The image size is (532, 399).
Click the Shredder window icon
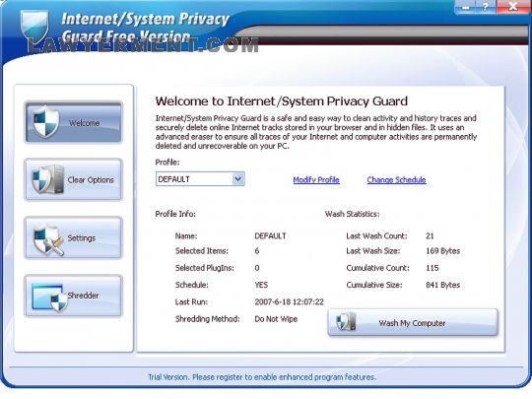tap(49, 298)
